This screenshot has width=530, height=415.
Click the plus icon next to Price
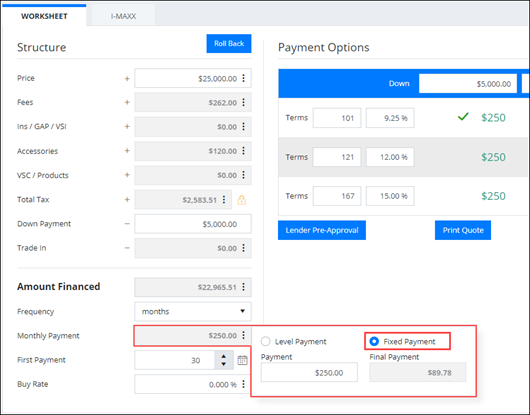(x=127, y=78)
